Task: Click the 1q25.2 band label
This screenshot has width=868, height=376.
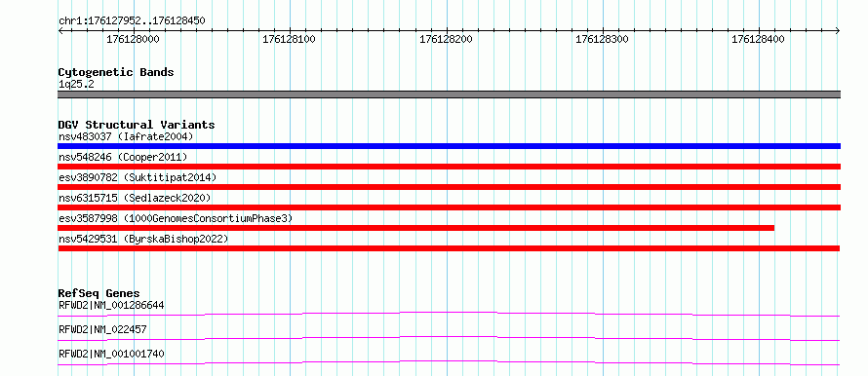Action: tap(75, 84)
